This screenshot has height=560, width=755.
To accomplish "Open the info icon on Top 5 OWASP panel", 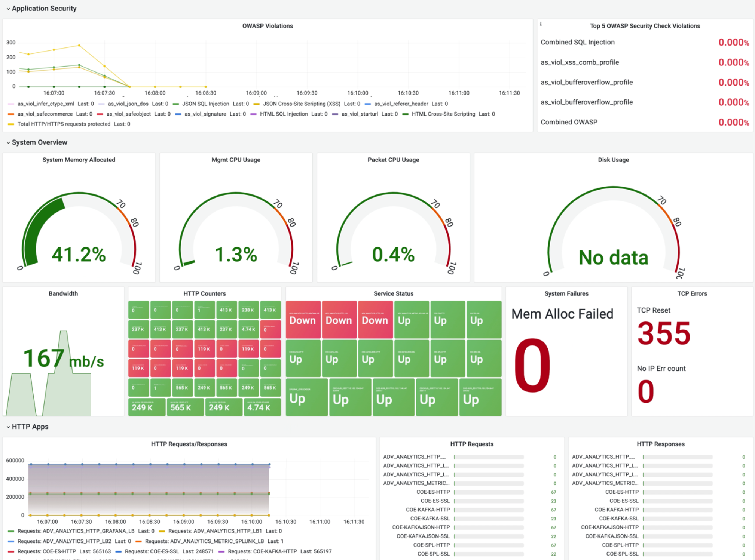I will click(x=541, y=24).
